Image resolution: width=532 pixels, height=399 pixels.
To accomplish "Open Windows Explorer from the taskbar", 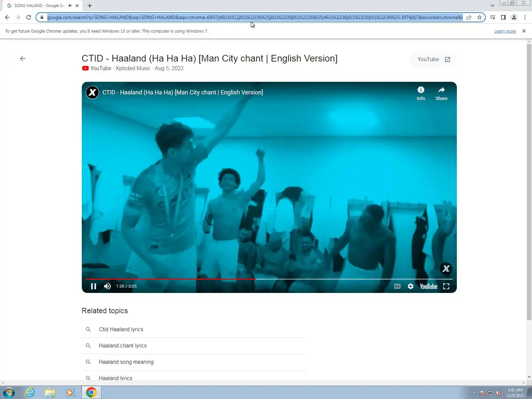I will point(50,393).
